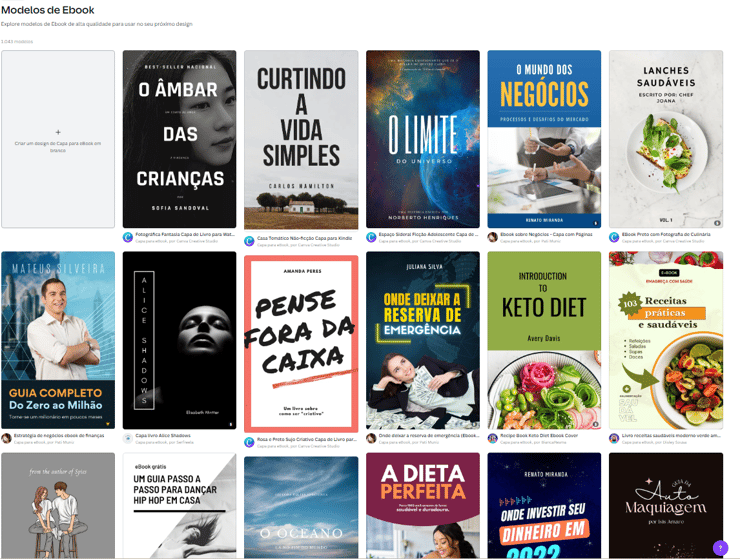Click 'EBook Preto com Fotografia de Culinária' title

pos(666,234)
